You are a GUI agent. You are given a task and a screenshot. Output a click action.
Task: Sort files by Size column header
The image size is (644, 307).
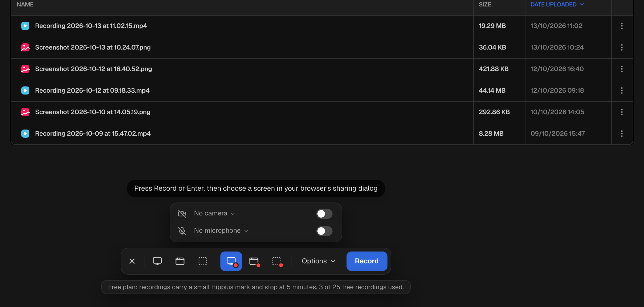pyautogui.click(x=485, y=5)
